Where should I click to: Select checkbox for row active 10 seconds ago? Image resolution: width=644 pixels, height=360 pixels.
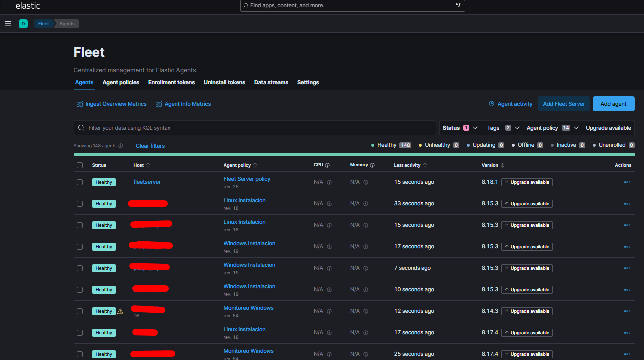click(80, 290)
